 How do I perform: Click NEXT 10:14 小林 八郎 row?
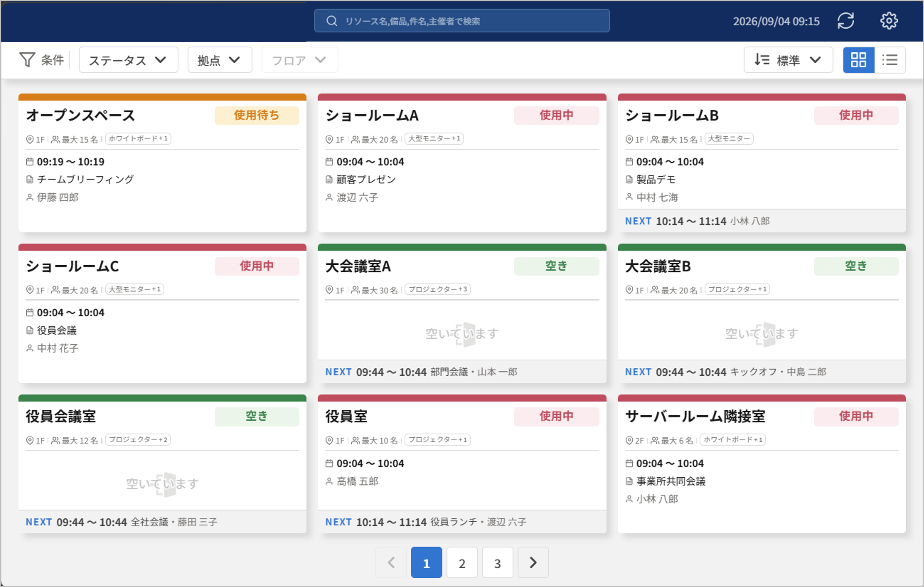coord(762,221)
